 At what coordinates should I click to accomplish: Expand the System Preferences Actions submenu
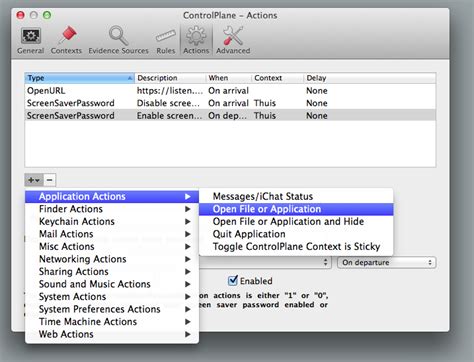[x=112, y=309]
